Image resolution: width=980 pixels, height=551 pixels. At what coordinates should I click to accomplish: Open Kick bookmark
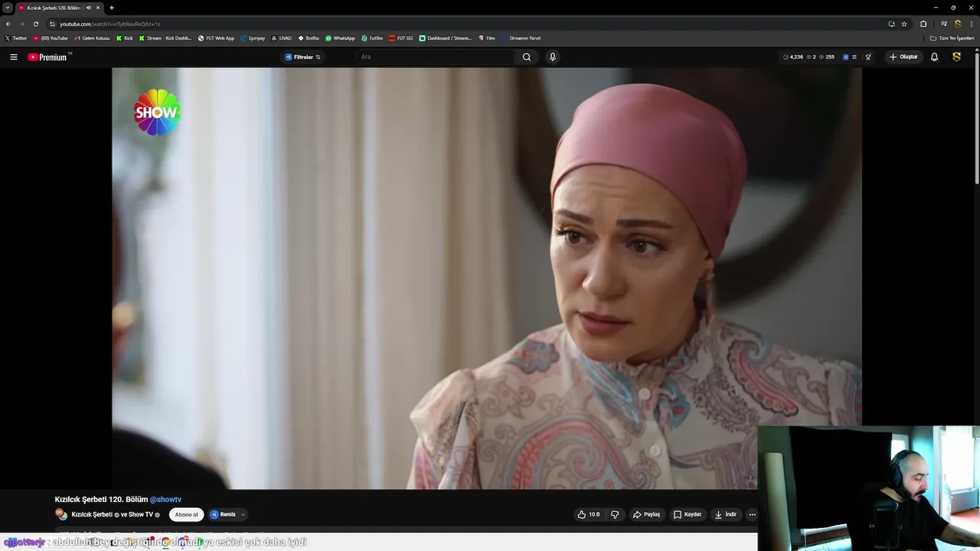point(125,37)
